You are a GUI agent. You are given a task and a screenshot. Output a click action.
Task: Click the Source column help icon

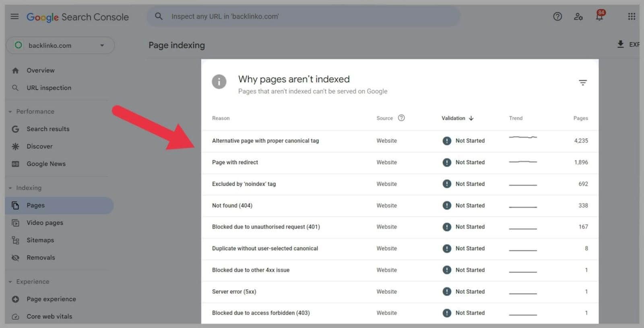tap(401, 118)
